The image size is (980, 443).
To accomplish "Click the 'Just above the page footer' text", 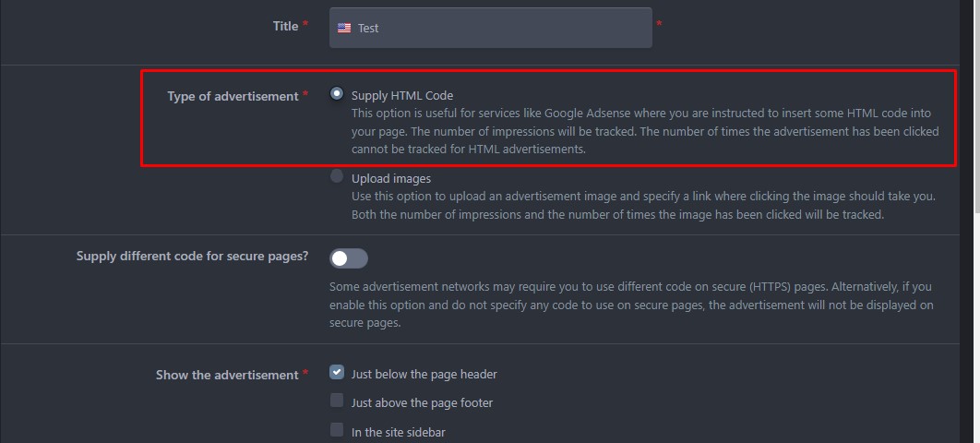I will 422,403.
